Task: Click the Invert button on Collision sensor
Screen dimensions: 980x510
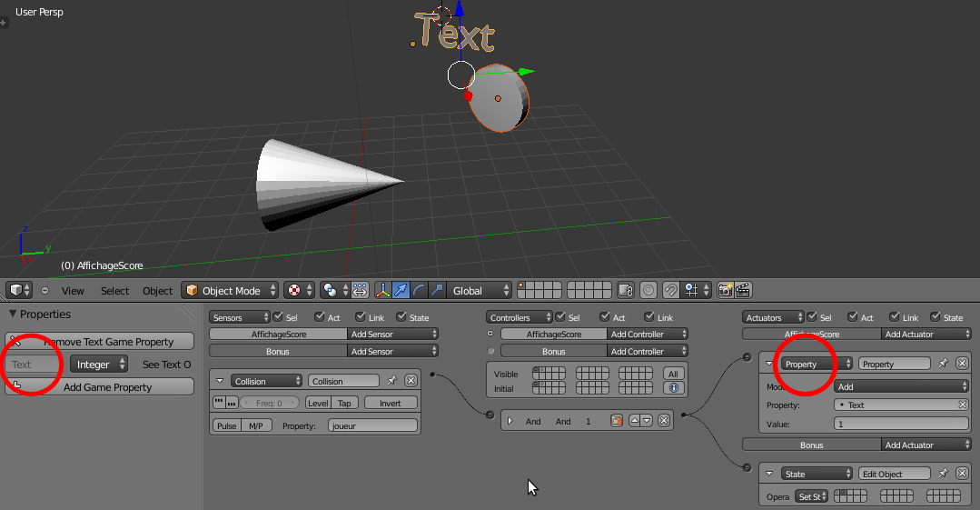Action: tap(390, 403)
